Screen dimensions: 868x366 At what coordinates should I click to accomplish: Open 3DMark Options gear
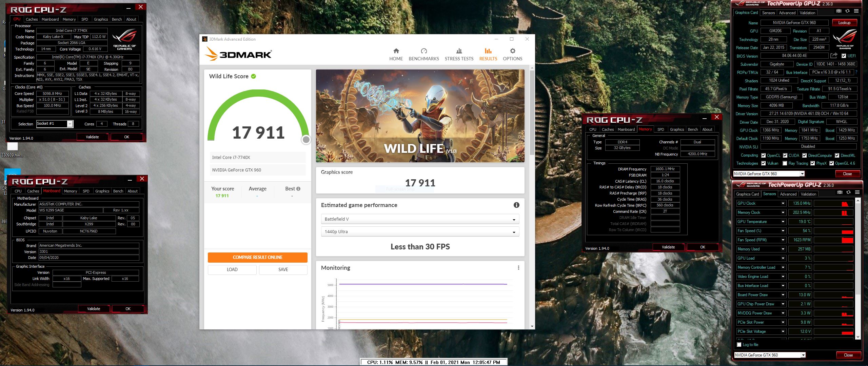[513, 51]
